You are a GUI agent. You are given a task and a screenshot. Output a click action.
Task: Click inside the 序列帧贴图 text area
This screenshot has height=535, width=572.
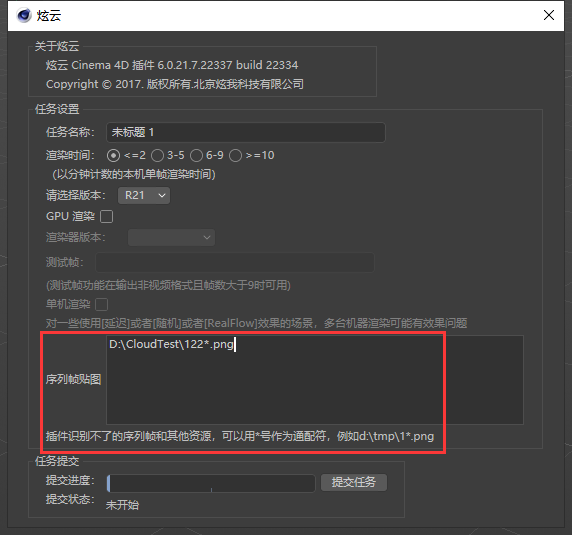(x=314, y=380)
